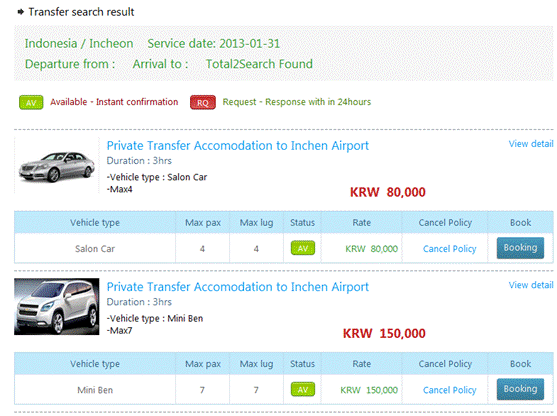Screen dimensions: 557x416
Task: Click the Service date 2013-01-31 text
Action: 213,44
